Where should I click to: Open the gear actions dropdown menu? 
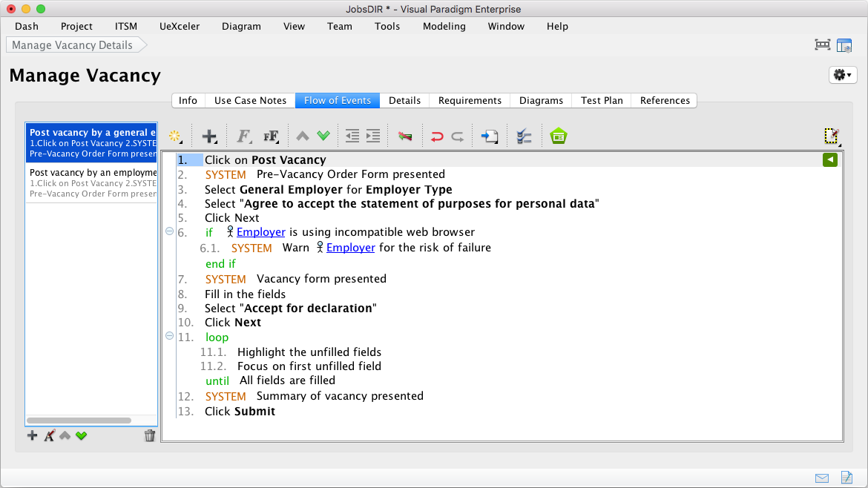click(842, 74)
